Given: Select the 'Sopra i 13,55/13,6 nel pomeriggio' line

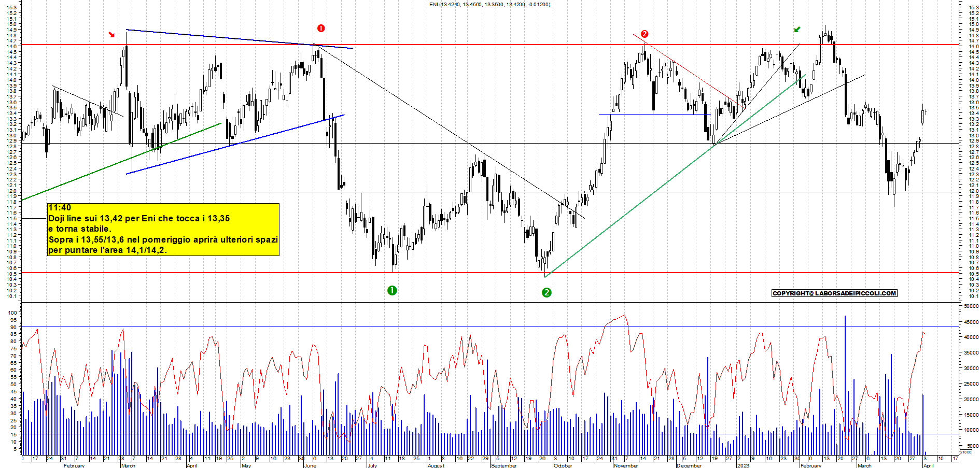Looking at the screenshot, I should [x=163, y=239].
